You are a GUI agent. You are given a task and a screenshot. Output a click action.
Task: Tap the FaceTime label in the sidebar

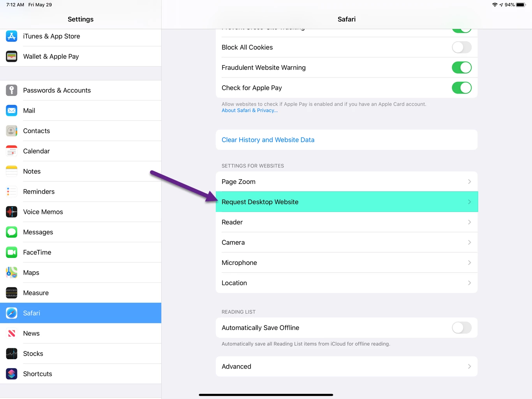click(37, 252)
